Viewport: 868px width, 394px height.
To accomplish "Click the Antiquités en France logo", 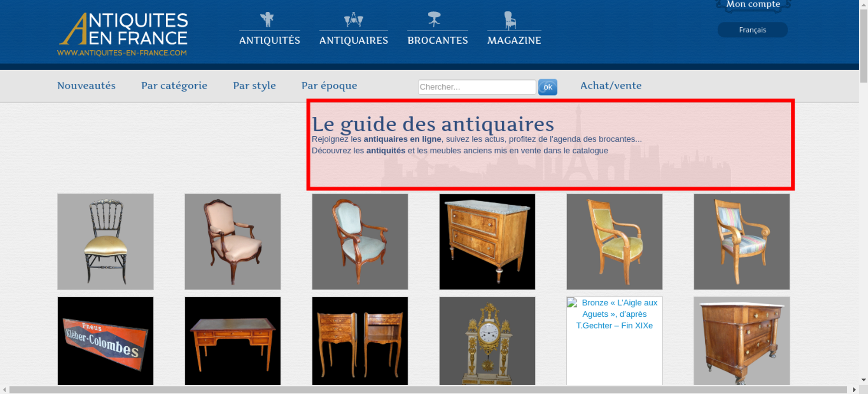I will click(x=123, y=34).
